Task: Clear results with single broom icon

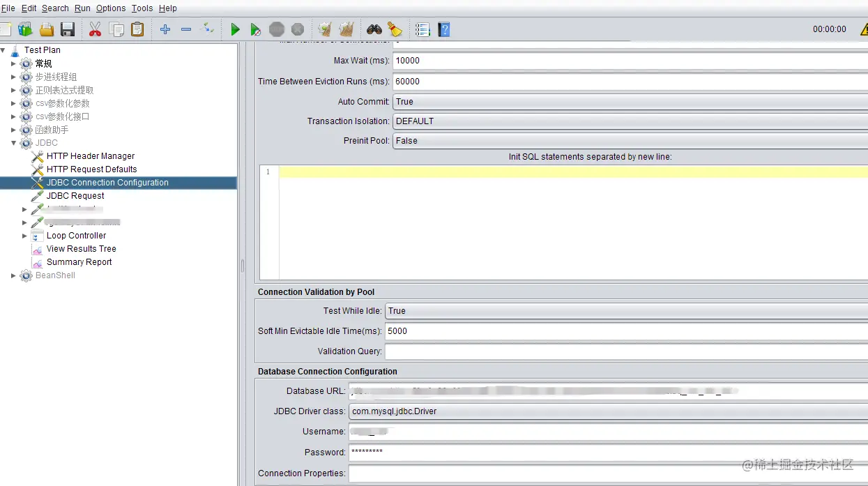Action: tap(325, 29)
